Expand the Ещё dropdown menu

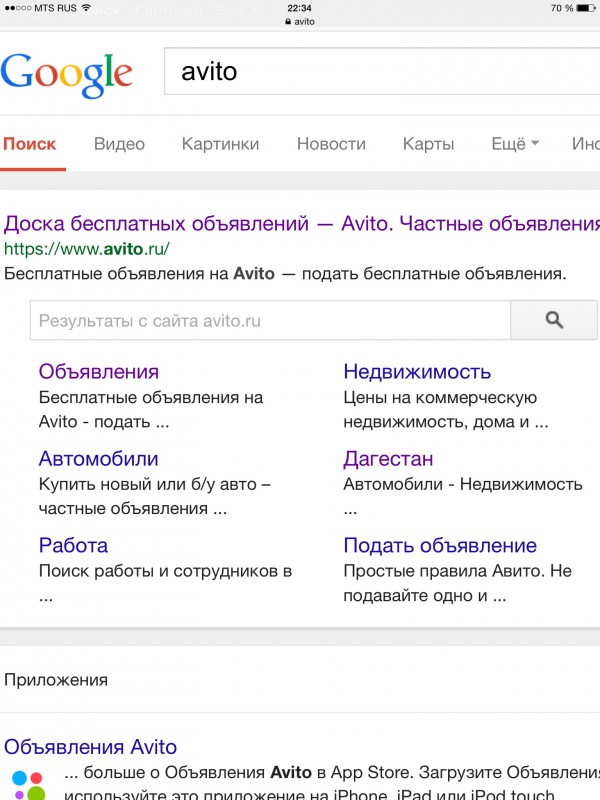click(x=515, y=144)
